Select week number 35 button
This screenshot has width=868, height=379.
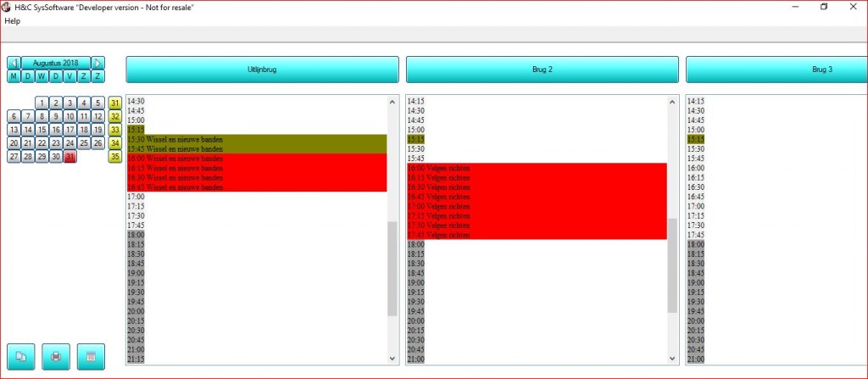(x=115, y=157)
